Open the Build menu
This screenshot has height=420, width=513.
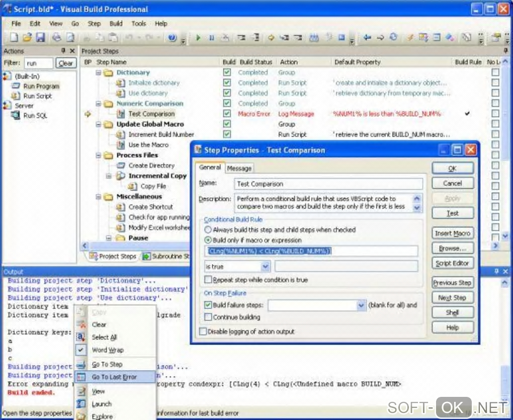tap(116, 24)
